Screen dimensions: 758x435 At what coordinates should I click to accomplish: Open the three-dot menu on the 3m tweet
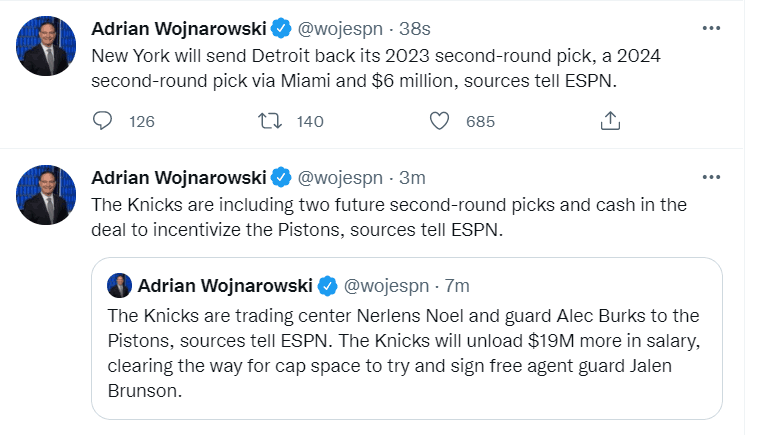711,177
